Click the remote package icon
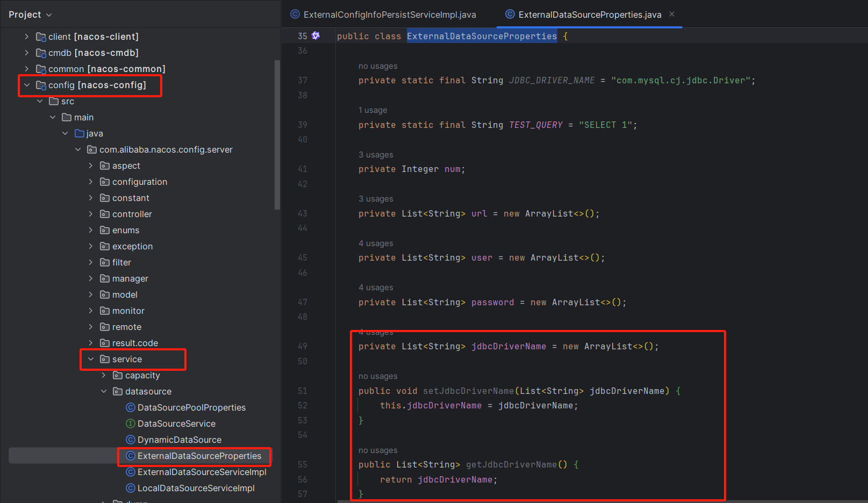Viewport: 868px width, 503px height. tap(105, 327)
